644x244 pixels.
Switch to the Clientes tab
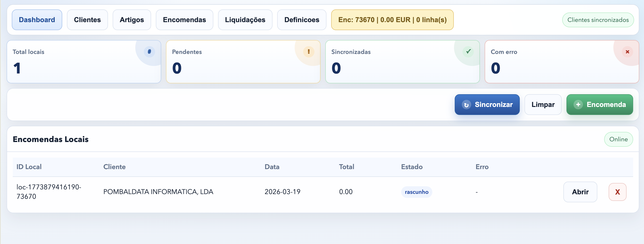click(x=87, y=20)
